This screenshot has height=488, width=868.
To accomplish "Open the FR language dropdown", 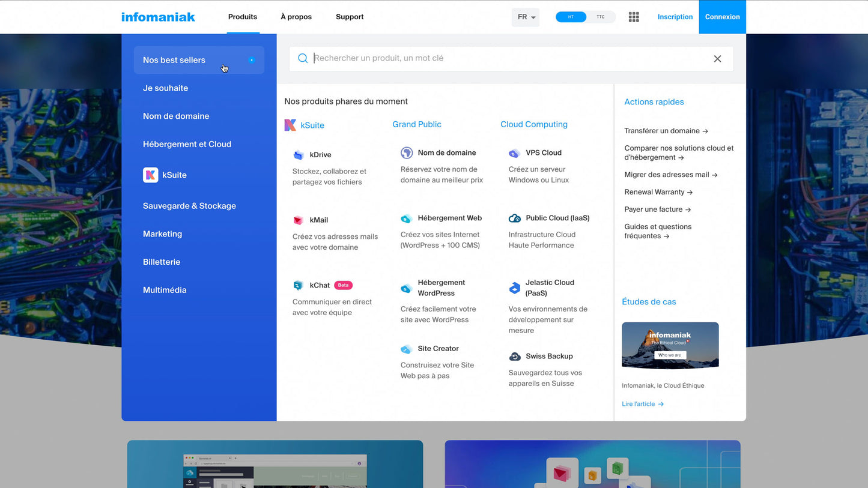I will tap(526, 17).
